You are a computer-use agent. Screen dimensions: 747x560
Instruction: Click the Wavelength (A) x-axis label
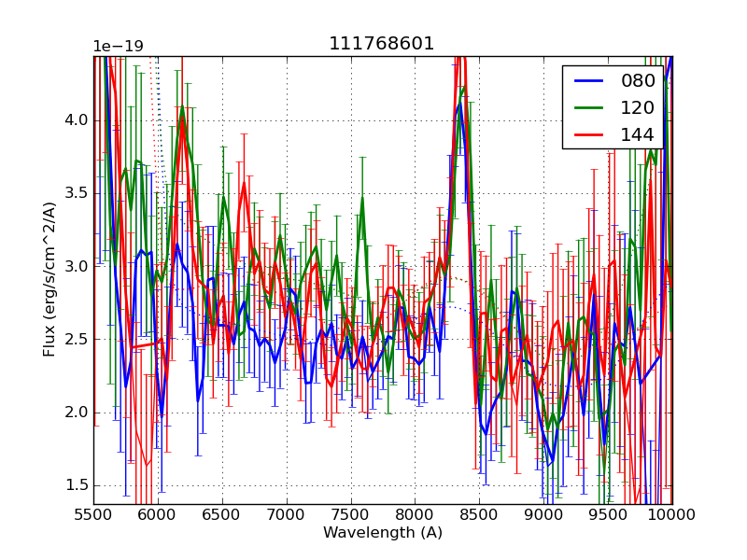(x=383, y=533)
